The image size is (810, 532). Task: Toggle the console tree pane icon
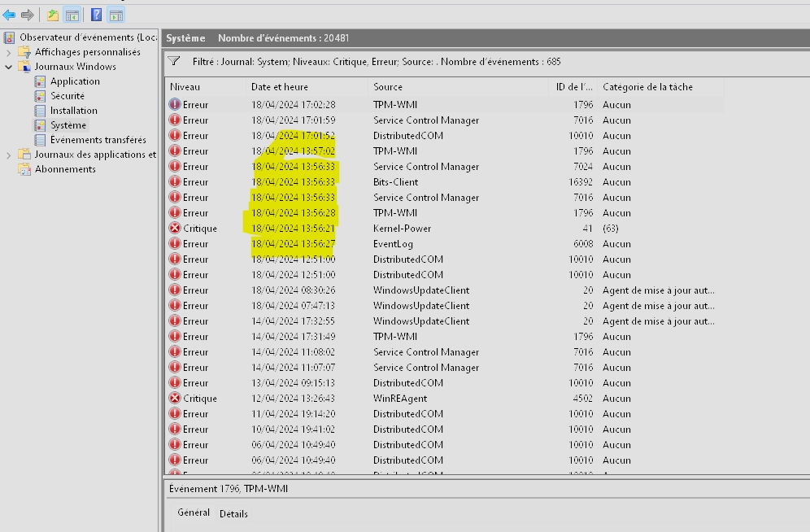pos(72,15)
